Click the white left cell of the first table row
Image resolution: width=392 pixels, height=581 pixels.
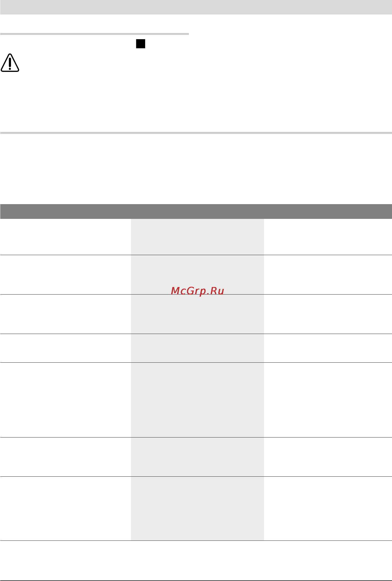(x=65, y=237)
